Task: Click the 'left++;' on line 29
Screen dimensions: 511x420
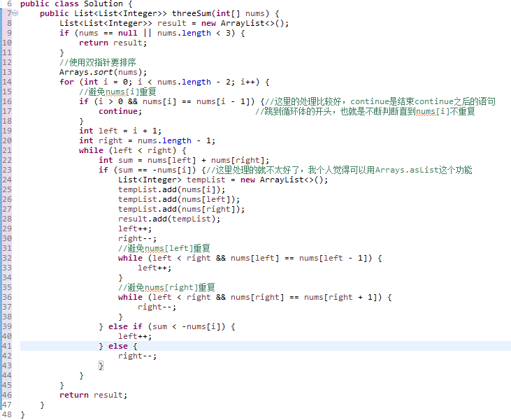Action: coord(135,229)
